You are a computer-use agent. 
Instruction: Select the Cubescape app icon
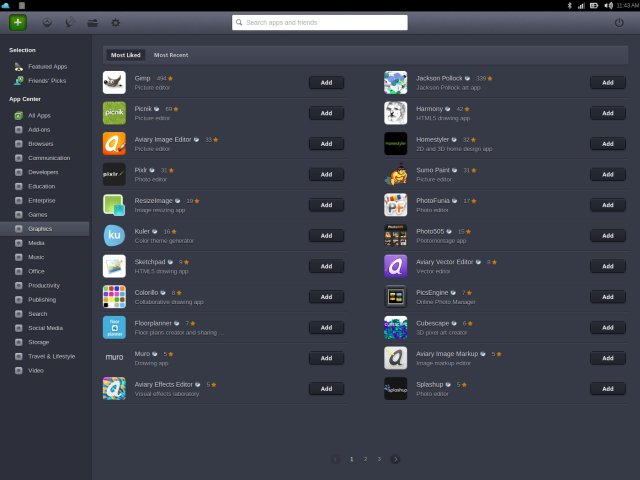[x=396, y=327]
